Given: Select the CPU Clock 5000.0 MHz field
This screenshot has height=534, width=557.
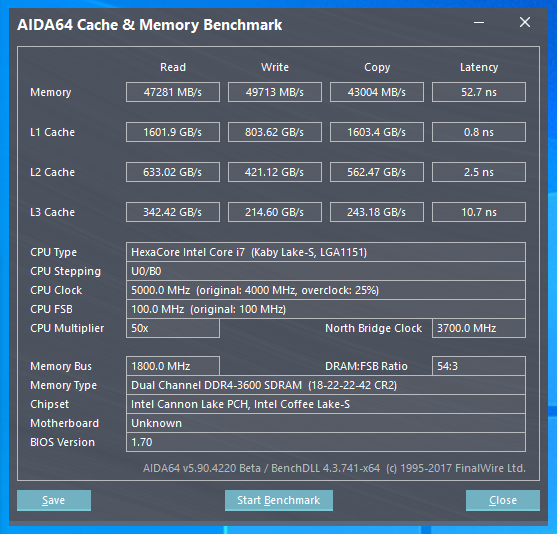Looking at the screenshot, I should [x=326, y=290].
